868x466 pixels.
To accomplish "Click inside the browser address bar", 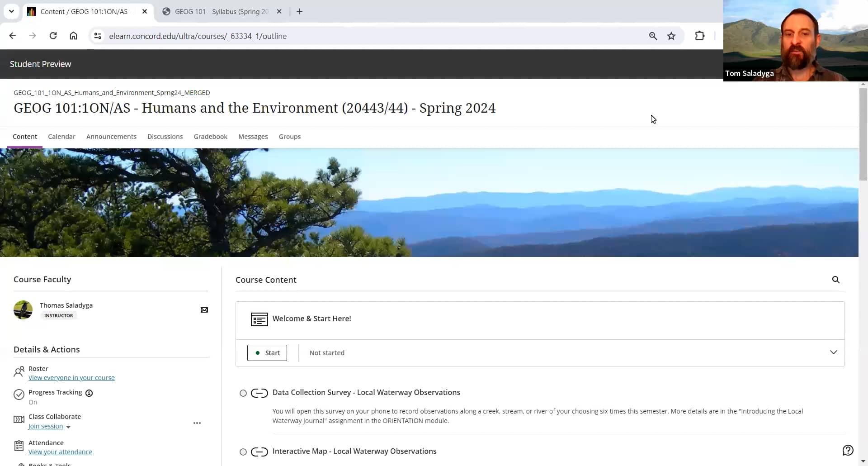I will point(198,36).
